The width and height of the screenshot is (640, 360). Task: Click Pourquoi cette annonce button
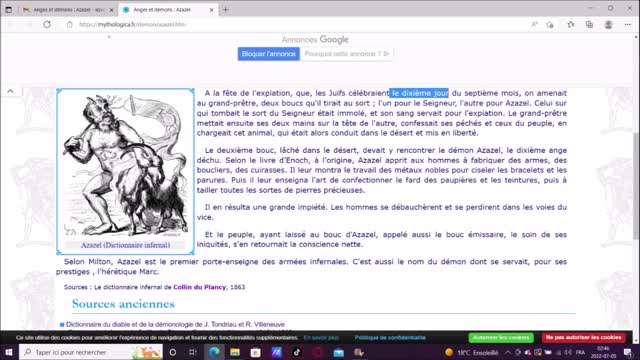[x=347, y=54]
